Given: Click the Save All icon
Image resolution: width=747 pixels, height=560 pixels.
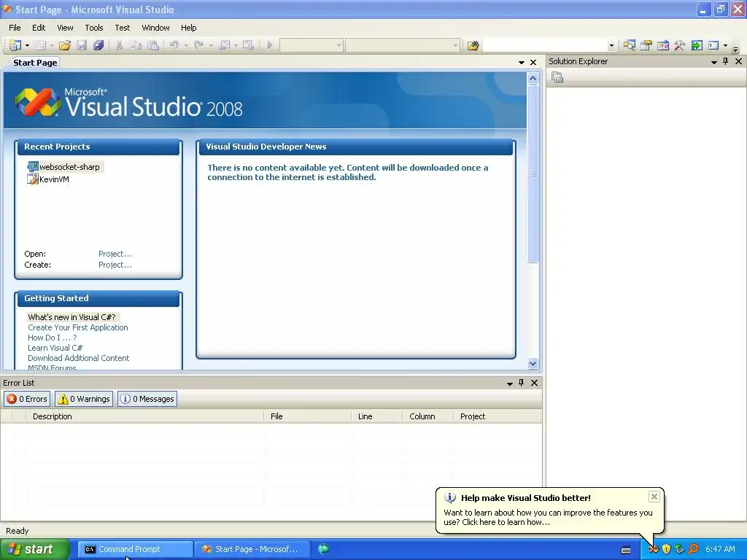Looking at the screenshot, I should click(98, 45).
